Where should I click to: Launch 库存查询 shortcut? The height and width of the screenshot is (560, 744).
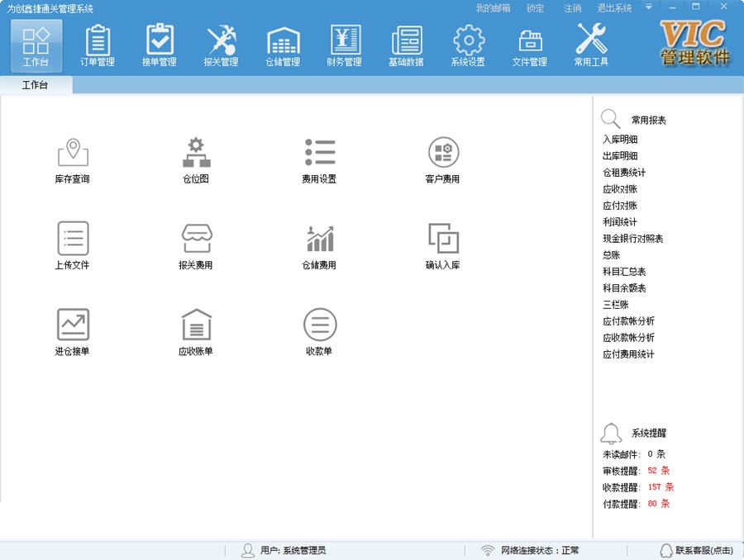click(73, 161)
